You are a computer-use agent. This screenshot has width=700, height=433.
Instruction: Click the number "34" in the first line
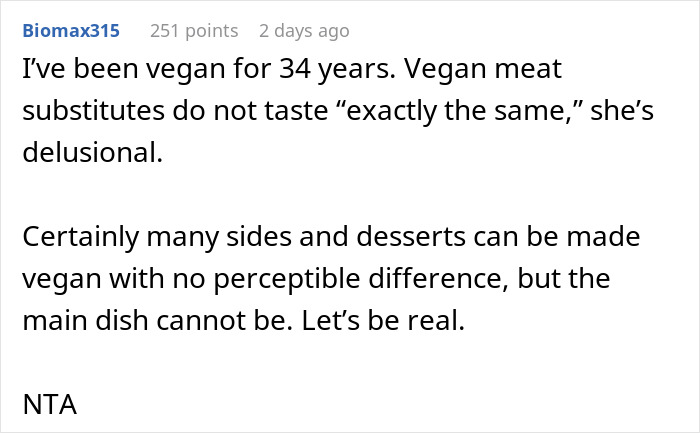click(295, 69)
